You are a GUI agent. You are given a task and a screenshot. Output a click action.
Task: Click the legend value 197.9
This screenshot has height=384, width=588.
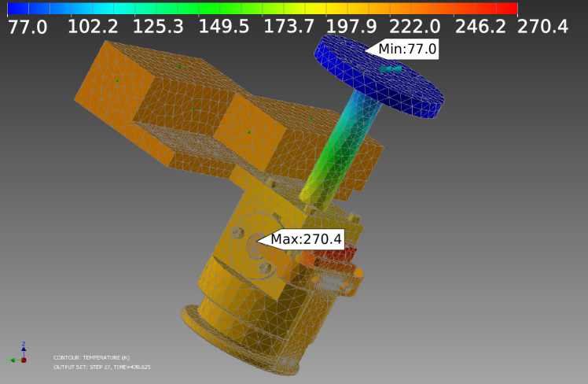[351, 27]
